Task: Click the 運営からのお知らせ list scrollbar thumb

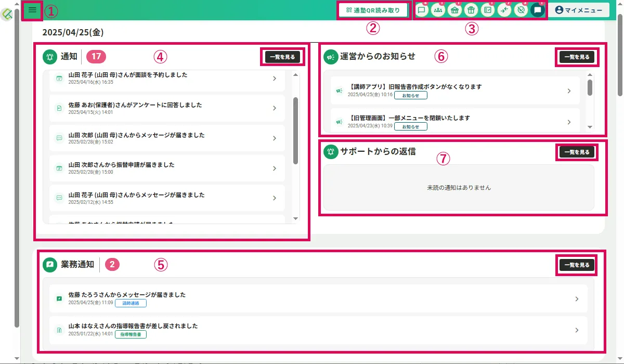Action: (x=590, y=87)
